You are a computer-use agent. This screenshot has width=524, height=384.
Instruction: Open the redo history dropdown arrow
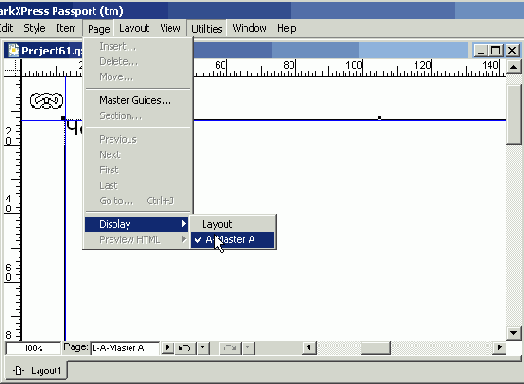click(x=248, y=348)
